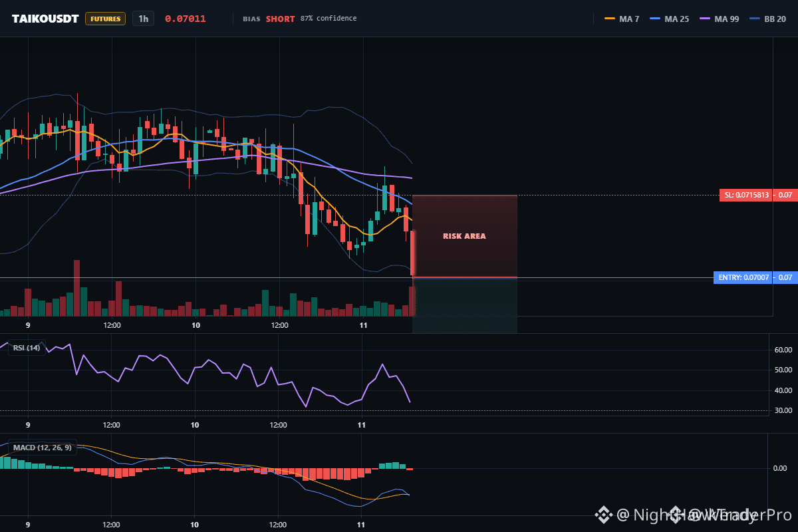
Task: Toggle the BB 20 legend item
Action: coord(767,19)
